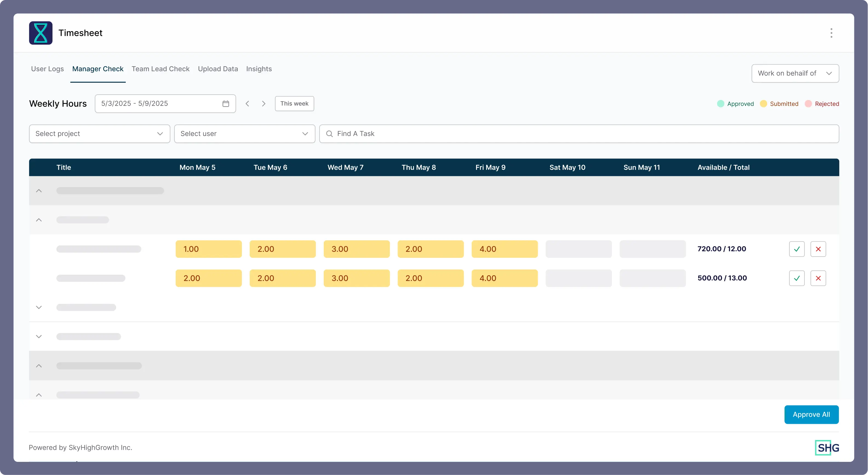Open the three-dot more options menu
The image size is (868, 475).
[831, 33]
